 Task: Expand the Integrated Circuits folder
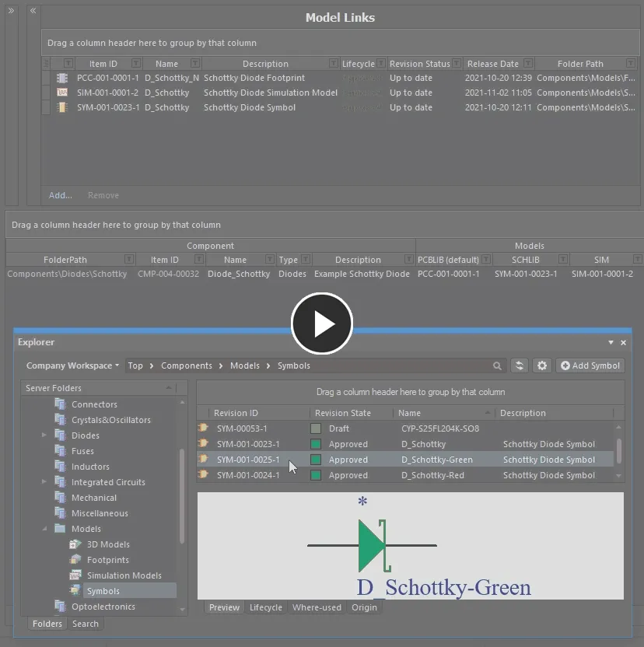[44, 482]
